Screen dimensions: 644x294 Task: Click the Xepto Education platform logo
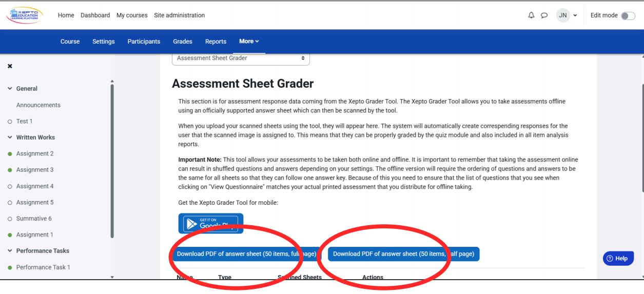[25, 15]
